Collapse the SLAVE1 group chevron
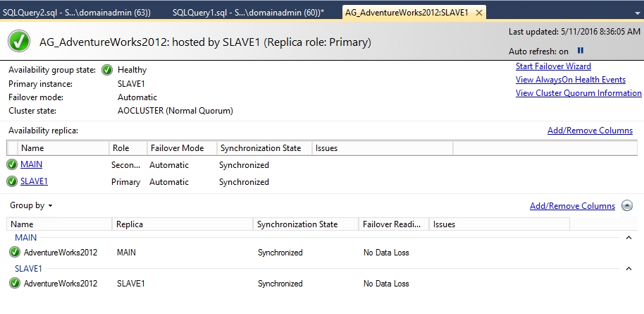Screen dimensions: 644x314 (628, 269)
